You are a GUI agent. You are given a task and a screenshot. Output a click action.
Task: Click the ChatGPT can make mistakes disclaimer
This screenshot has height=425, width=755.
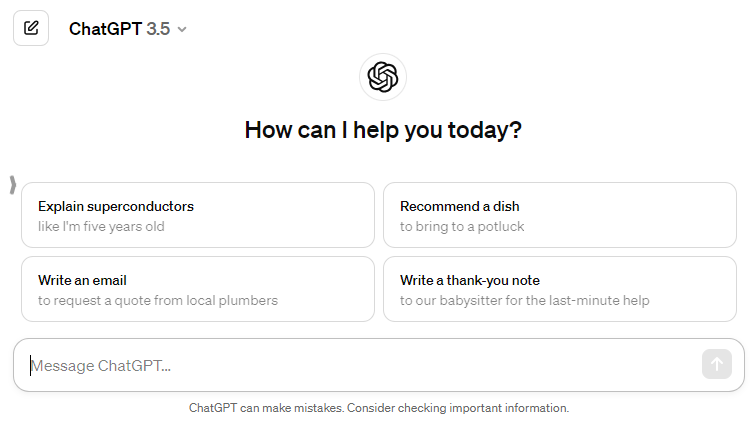(265, 408)
